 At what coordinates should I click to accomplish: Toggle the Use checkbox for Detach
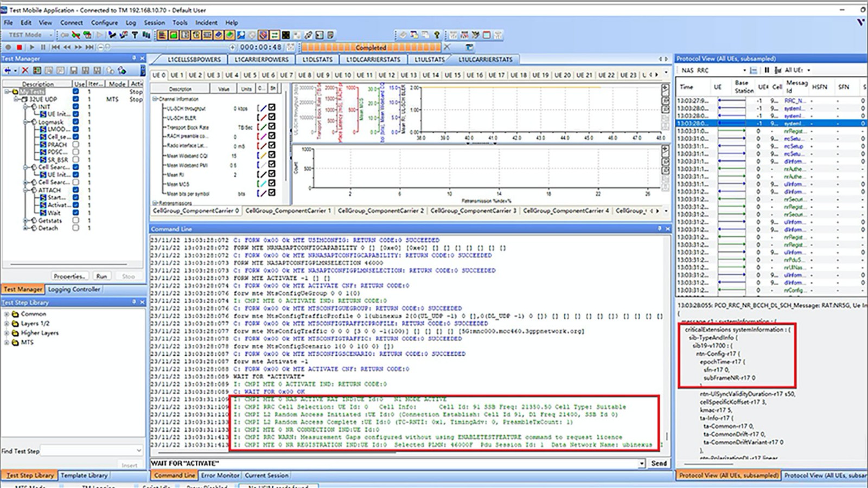[x=76, y=228]
